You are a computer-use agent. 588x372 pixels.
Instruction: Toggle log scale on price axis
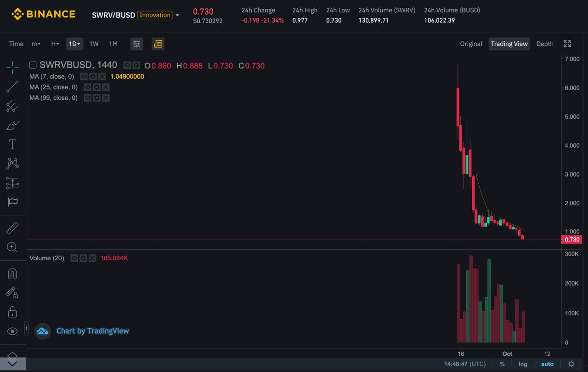(523, 364)
